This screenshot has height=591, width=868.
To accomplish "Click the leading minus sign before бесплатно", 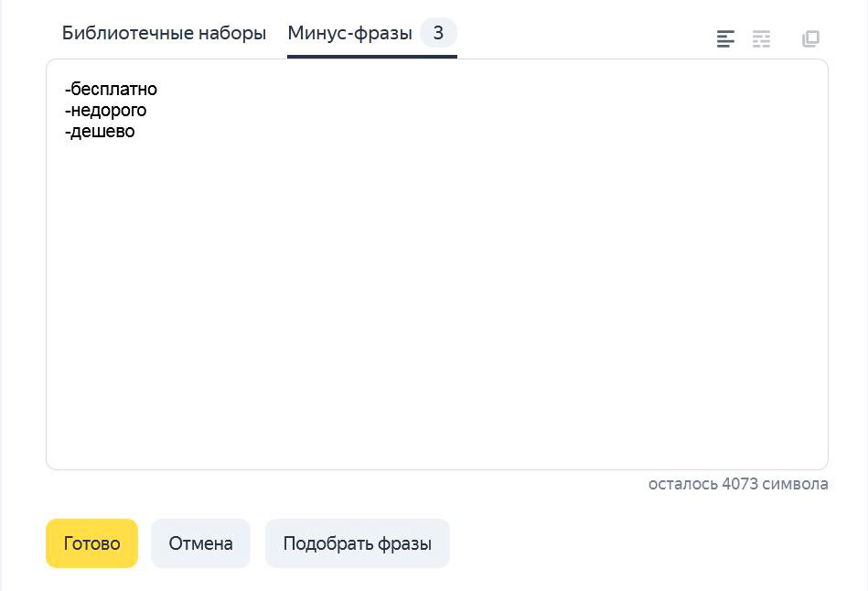I will click(x=68, y=90).
